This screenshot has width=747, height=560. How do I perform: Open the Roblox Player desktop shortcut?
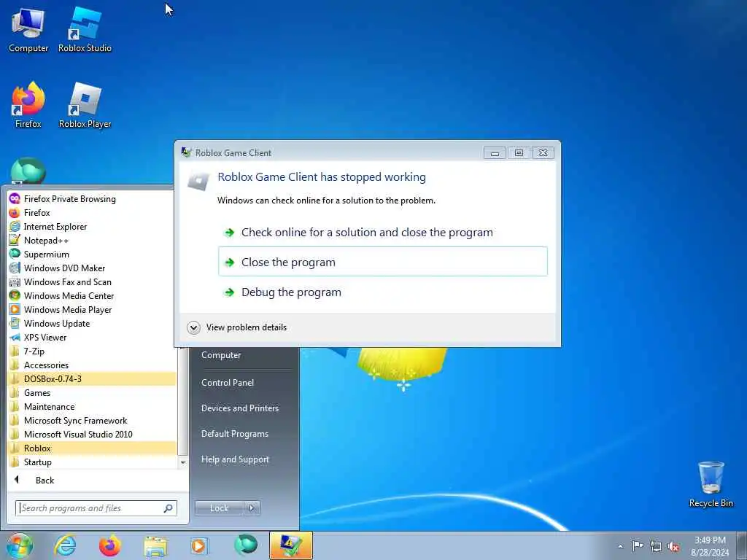(x=85, y=106)
